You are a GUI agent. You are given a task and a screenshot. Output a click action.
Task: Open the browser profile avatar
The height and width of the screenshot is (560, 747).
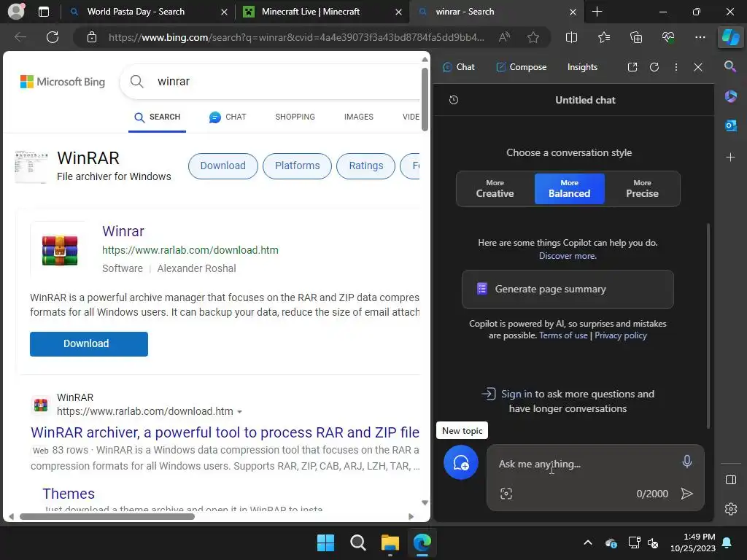[x=17, y=12]
